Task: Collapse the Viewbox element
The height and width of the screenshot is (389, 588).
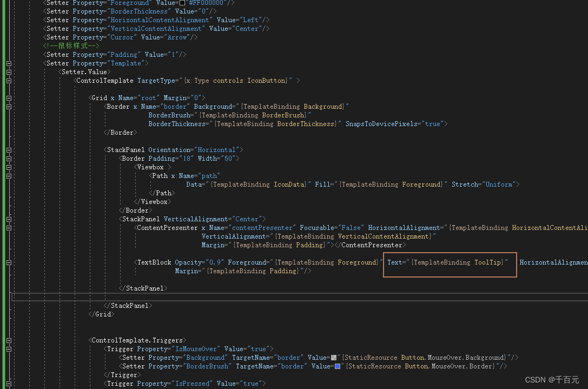Action: 9,167
